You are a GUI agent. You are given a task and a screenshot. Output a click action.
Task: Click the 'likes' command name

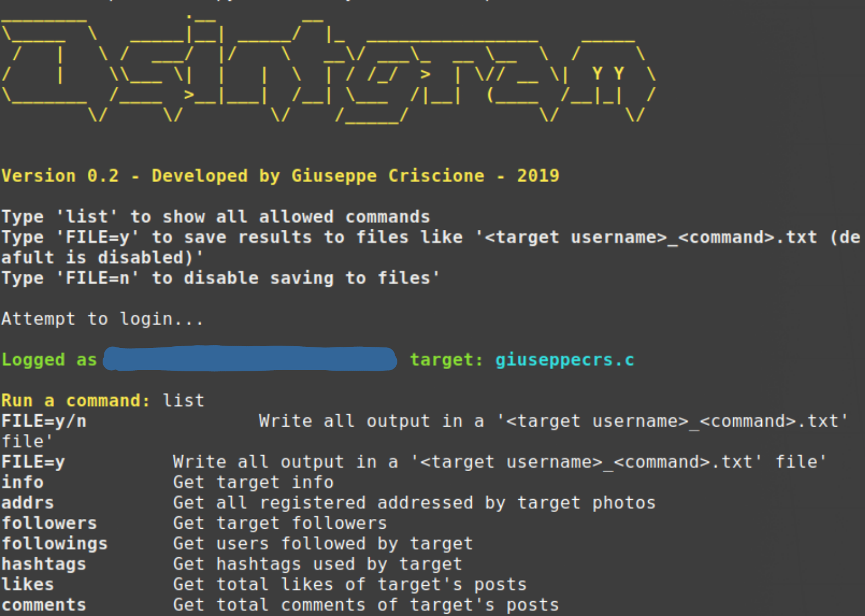click(27, 585)
